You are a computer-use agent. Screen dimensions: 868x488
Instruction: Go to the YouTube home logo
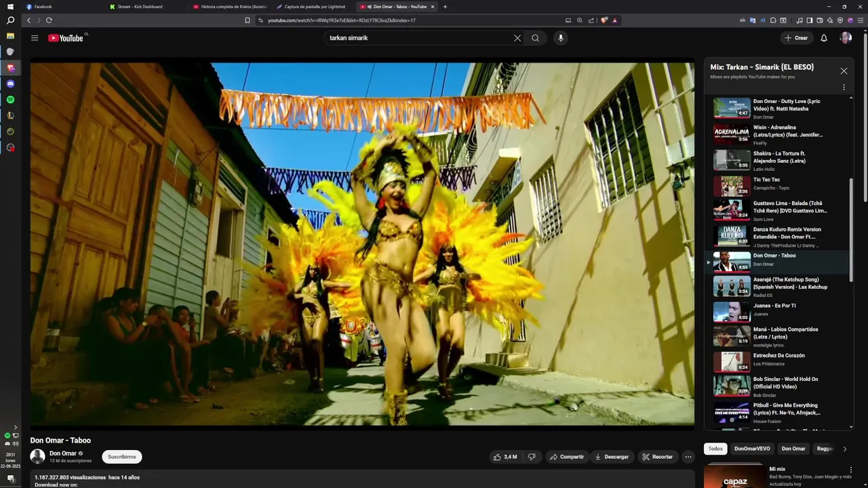[66, 38]
